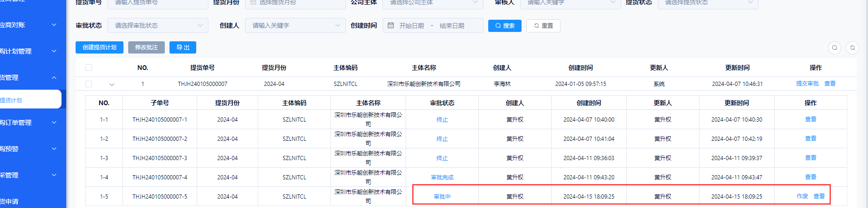The height and width of the screenshot is (208, 868).
Task: Click the 搜索 search button
Action: [505, 26]
